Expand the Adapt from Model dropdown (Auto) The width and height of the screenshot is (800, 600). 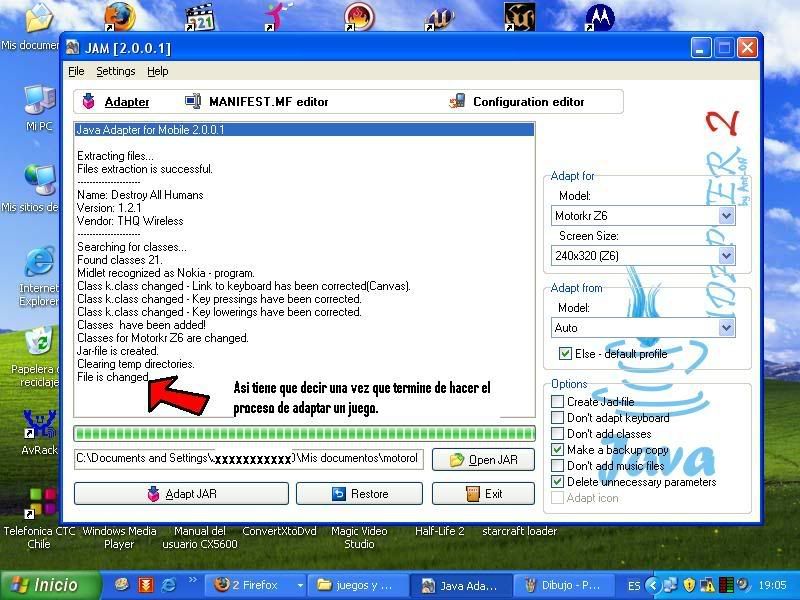click(727, 328)
